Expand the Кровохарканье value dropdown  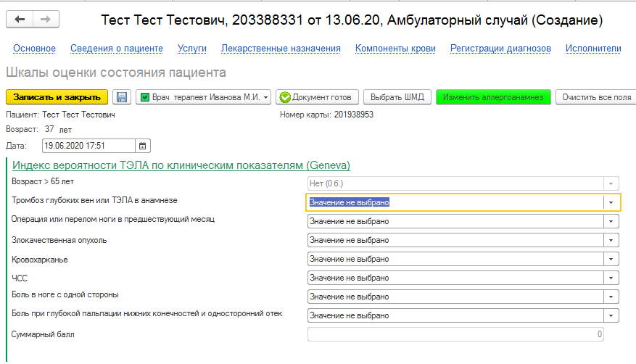coord(611,259)
